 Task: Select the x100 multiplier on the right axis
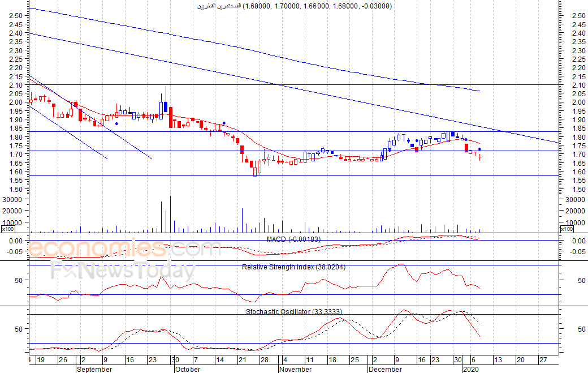[x=567, y=229]
